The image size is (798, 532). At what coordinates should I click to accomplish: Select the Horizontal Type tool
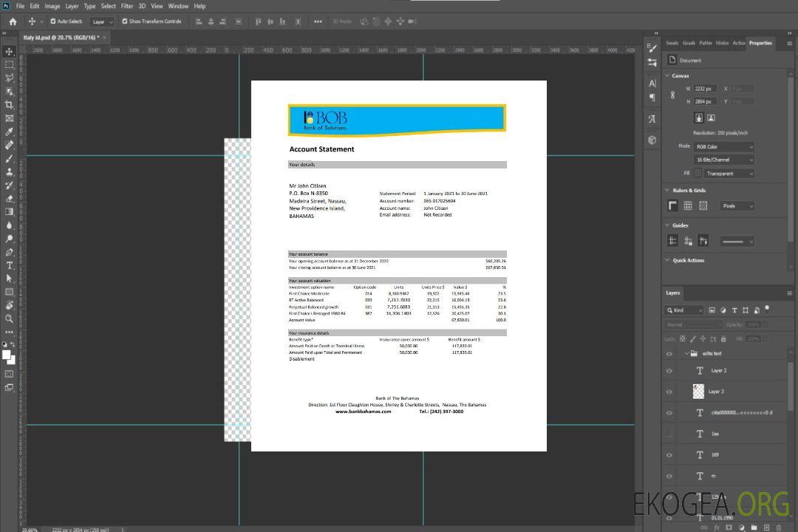9,265
